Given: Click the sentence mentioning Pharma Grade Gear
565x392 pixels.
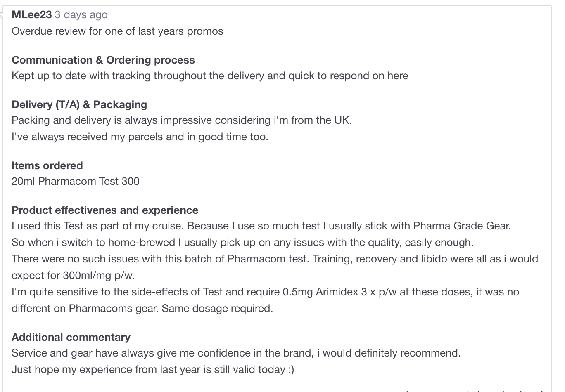Looking at the screenshot, I should (261, 226).
